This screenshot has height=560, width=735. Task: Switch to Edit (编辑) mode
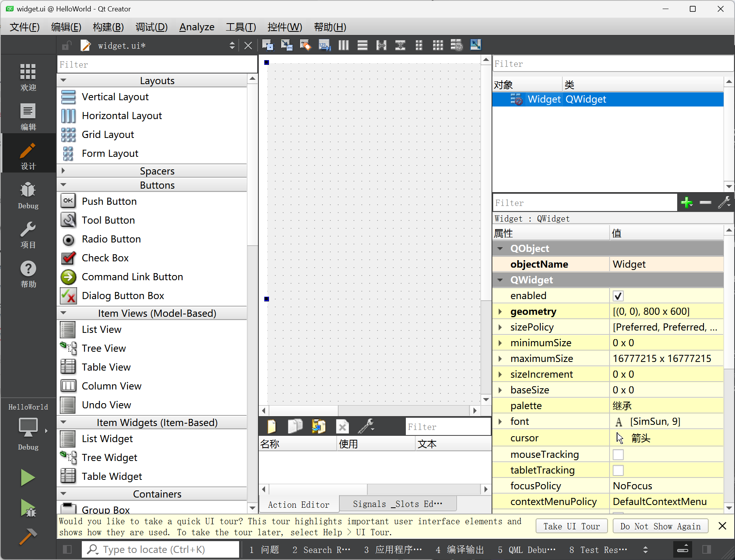coord(28,116)
